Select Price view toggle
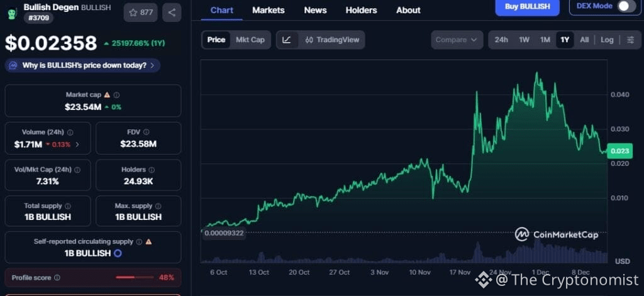This screenshot has width=644, height=296. [x=216, y=40]
